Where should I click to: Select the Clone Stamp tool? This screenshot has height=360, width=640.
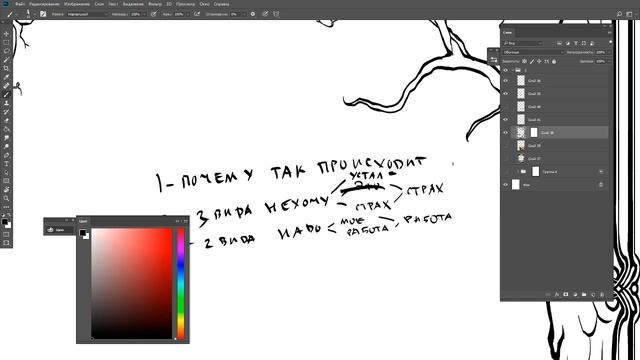[x=6, y=103]
